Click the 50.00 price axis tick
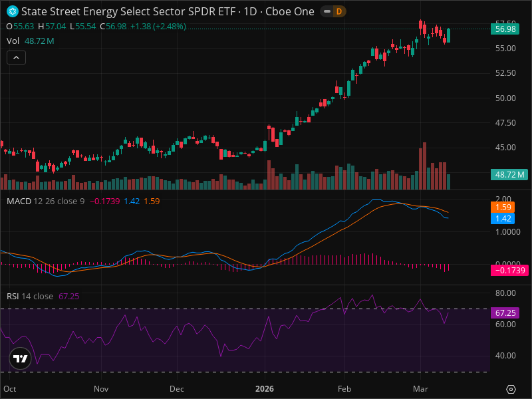Screen dimensions: 532x399 click(505, 98)
